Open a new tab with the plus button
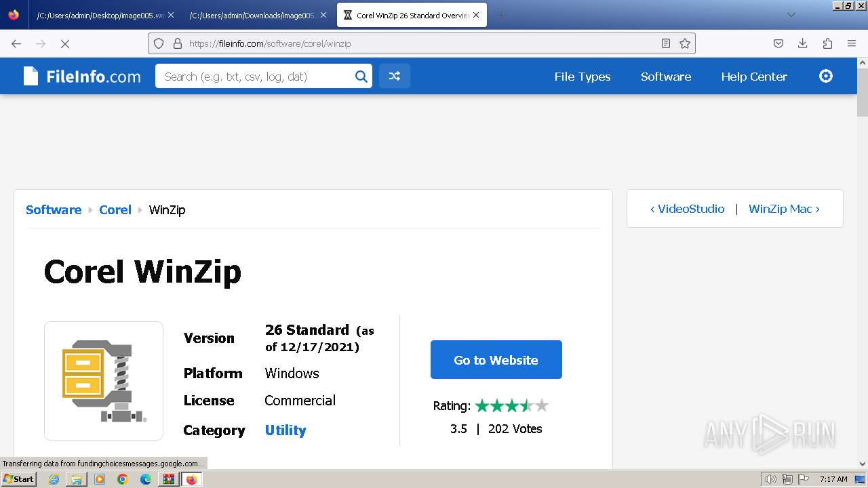868x488 pixels. (x=502, y=15)
